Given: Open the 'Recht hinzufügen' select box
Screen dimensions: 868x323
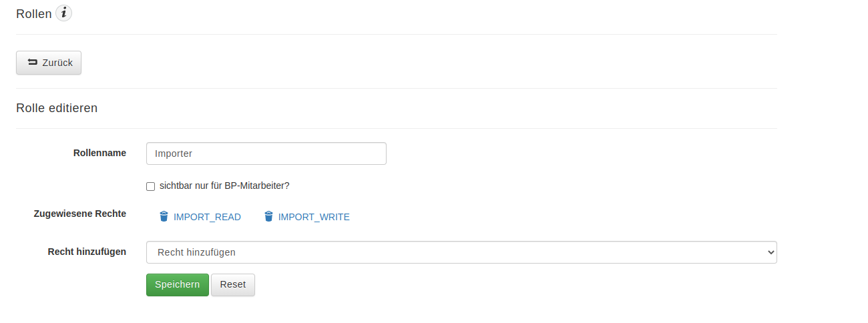Looking at the screenshot, I should click(x=461, y=252).
